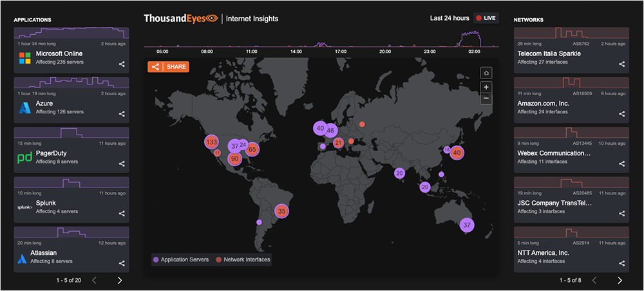Image resolution: width=644 pixels, height=291 pixels.
Task: Zoom in on the map
Action: click(x=486, y=87)
